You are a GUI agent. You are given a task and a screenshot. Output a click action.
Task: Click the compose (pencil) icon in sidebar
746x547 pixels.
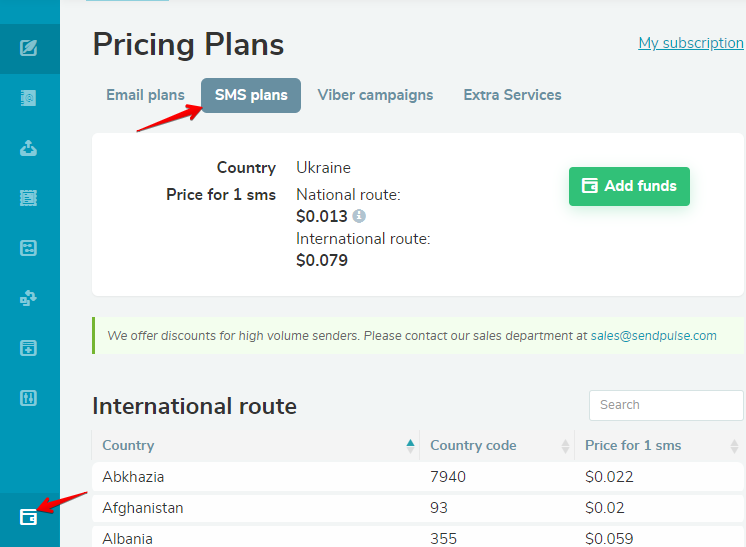29,48
